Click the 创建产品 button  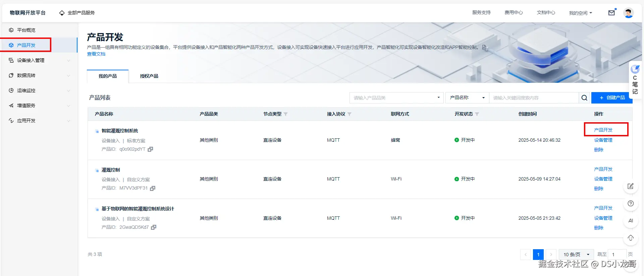[612, 98]
